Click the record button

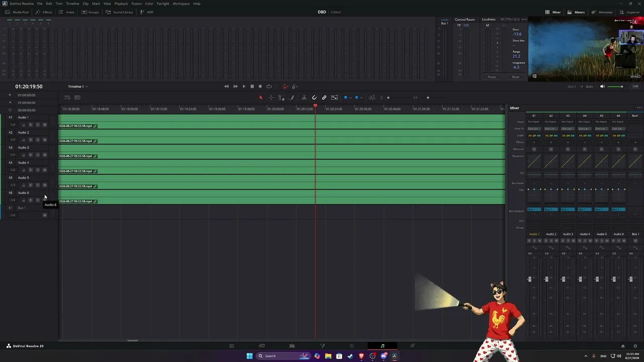260,86
